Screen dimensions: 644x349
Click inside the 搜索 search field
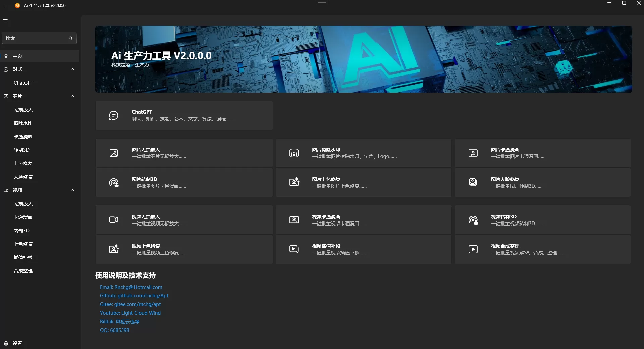[34, 38]
